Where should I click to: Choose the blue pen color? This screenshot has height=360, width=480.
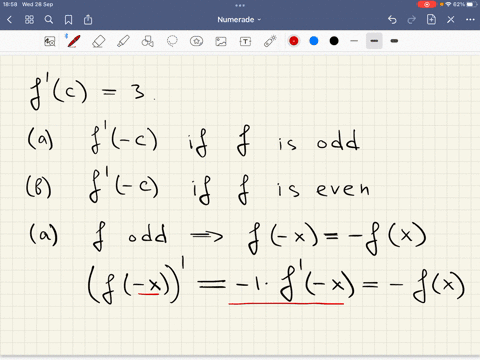tap(314, 41)
